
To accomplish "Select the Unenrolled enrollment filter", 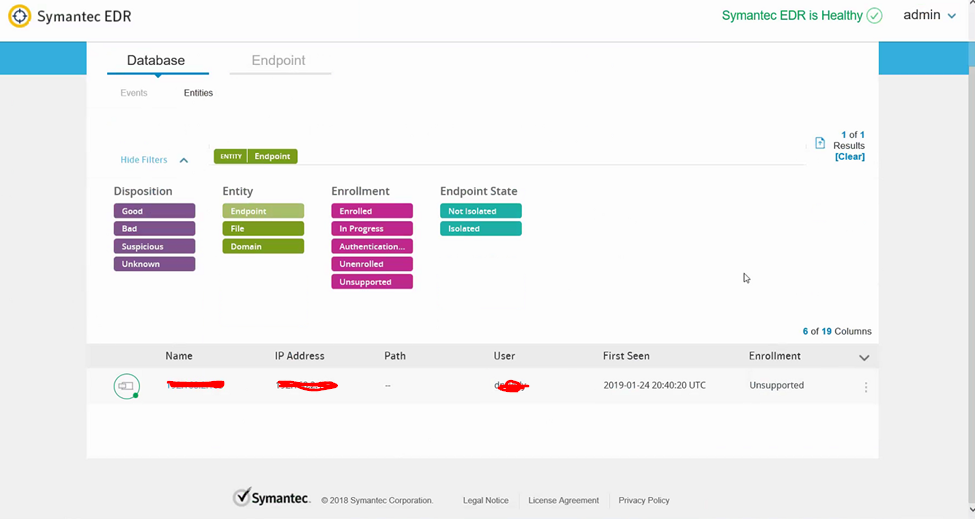I will (x=372, y=264).
